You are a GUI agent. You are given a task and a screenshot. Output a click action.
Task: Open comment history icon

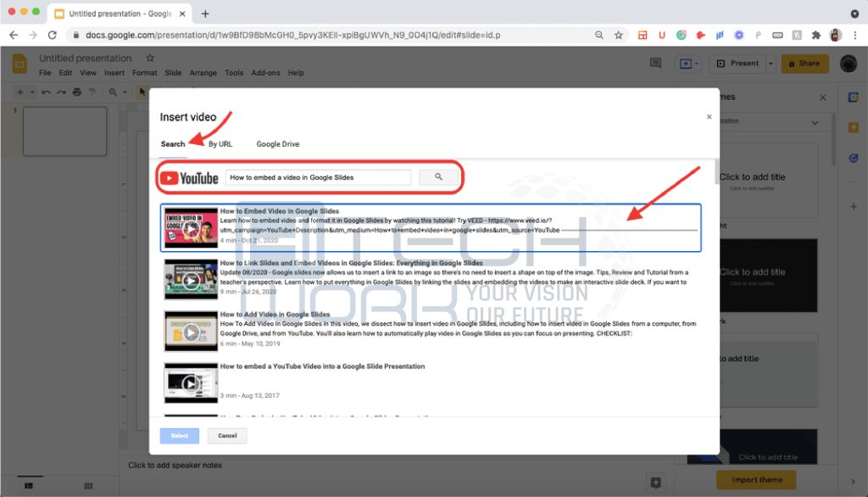coord(655,63)
